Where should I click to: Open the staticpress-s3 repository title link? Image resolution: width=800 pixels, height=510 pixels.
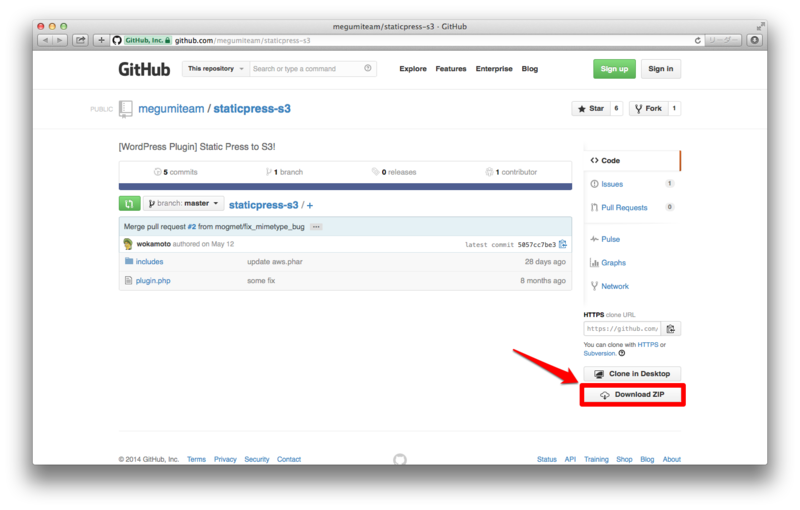[252, 109]
